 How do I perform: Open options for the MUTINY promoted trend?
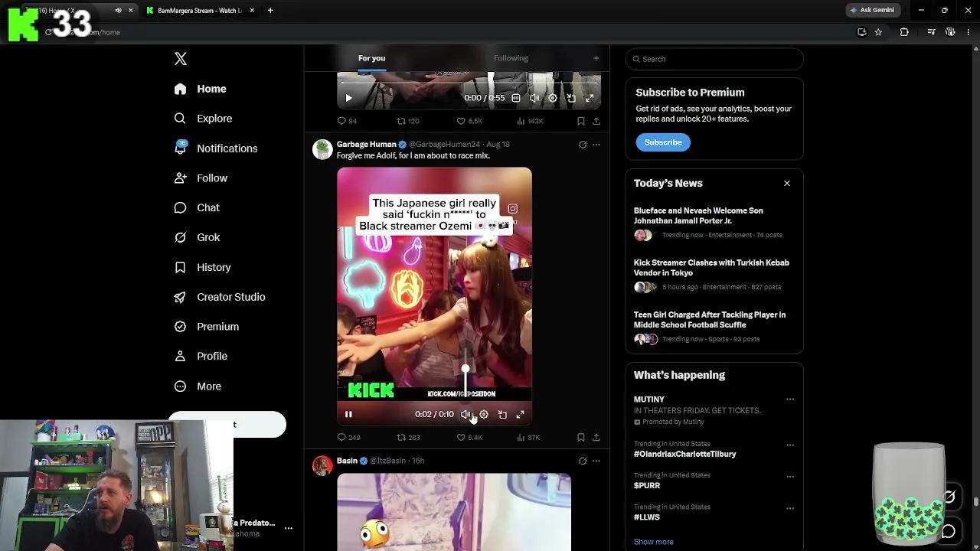[x=790, y=399]
